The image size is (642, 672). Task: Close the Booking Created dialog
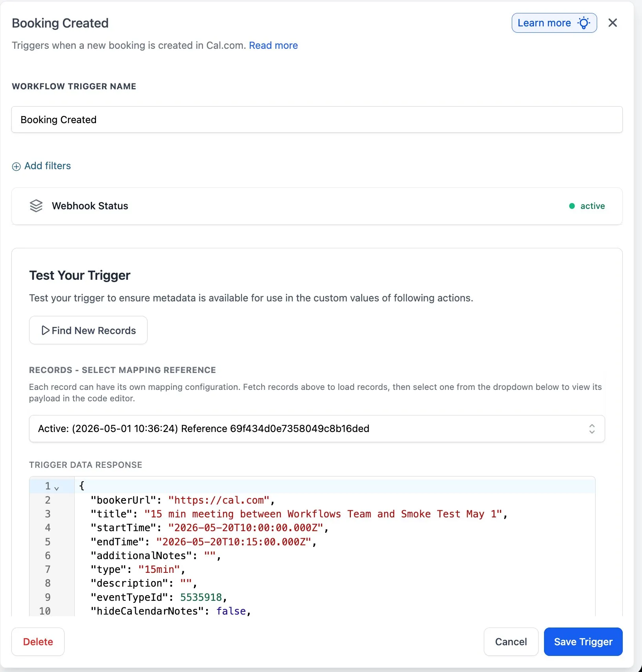click(612, 23)
